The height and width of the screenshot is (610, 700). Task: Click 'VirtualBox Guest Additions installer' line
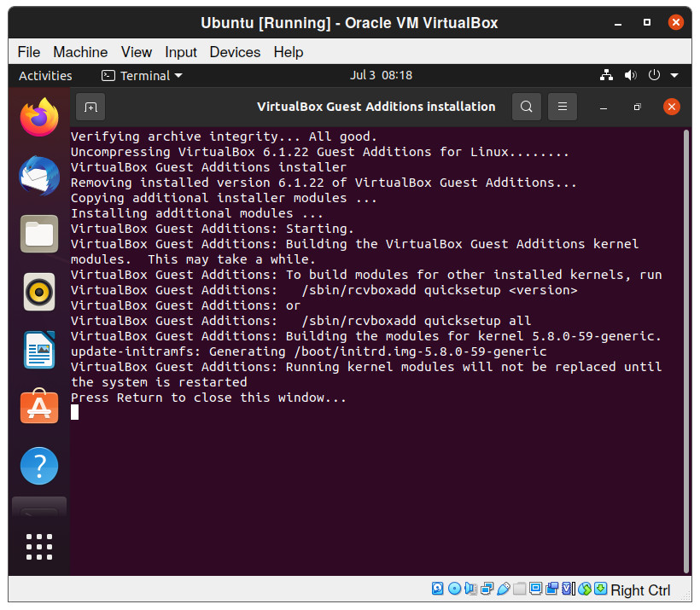coord(208,167)
